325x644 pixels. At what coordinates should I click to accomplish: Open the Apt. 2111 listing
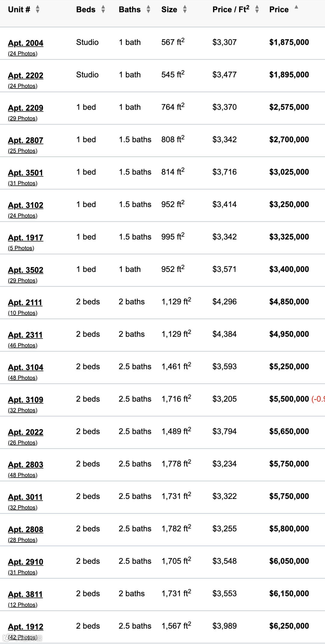tap(25, 303)
